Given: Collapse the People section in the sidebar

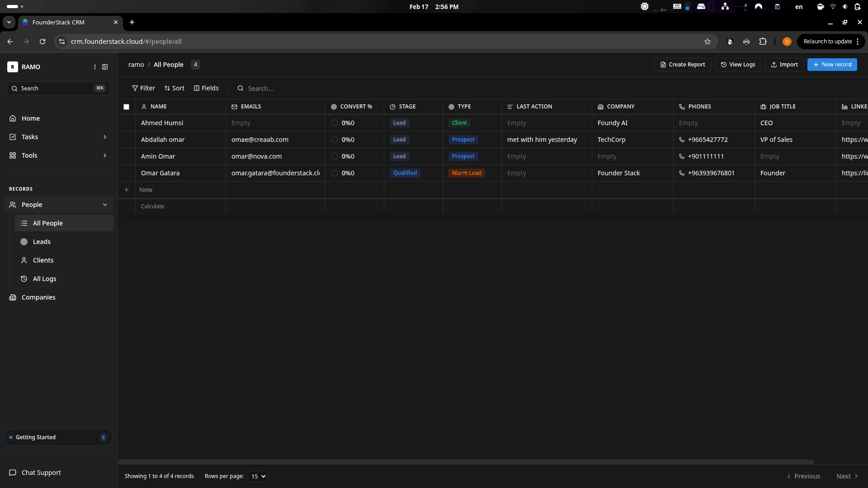Looking at the screenshot, I should tap(104, 205).
